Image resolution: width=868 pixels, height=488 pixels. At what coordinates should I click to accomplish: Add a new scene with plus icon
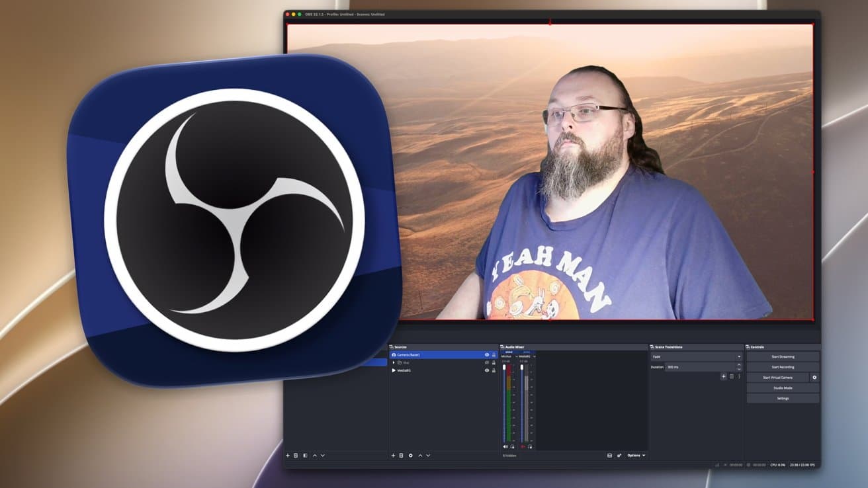[x=288, y=456]
